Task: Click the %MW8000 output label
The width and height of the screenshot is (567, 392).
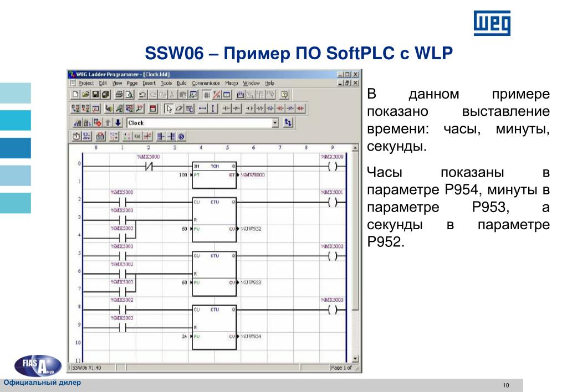Action: (253, 175)
